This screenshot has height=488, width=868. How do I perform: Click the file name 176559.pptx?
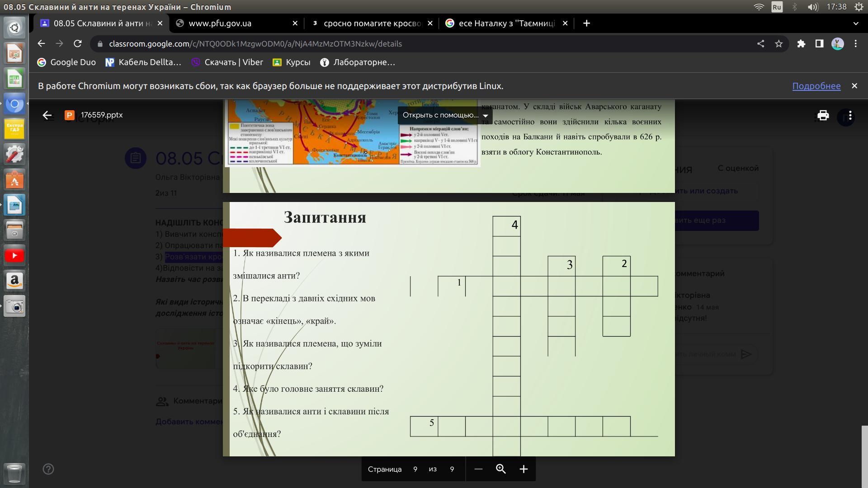pyautogui.click(x=102, y=115)
